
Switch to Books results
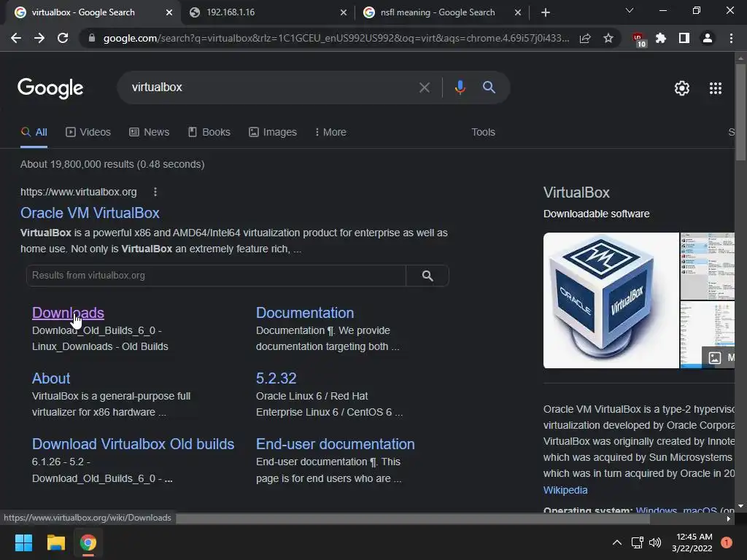point(209,133)
